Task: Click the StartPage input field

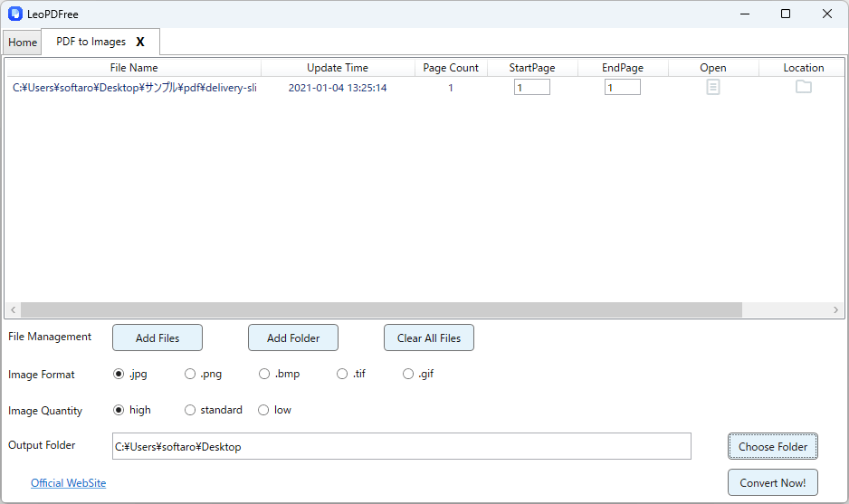Action: [532, 88]
